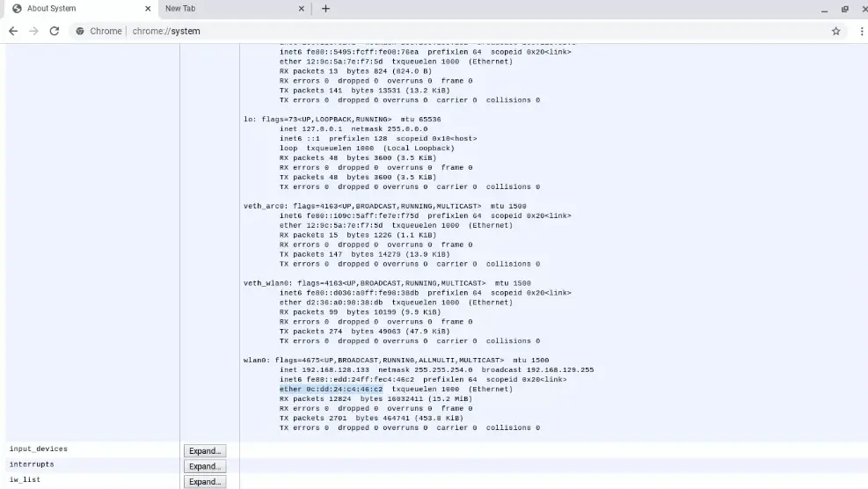Select the About System tab

tap(81, 8)
